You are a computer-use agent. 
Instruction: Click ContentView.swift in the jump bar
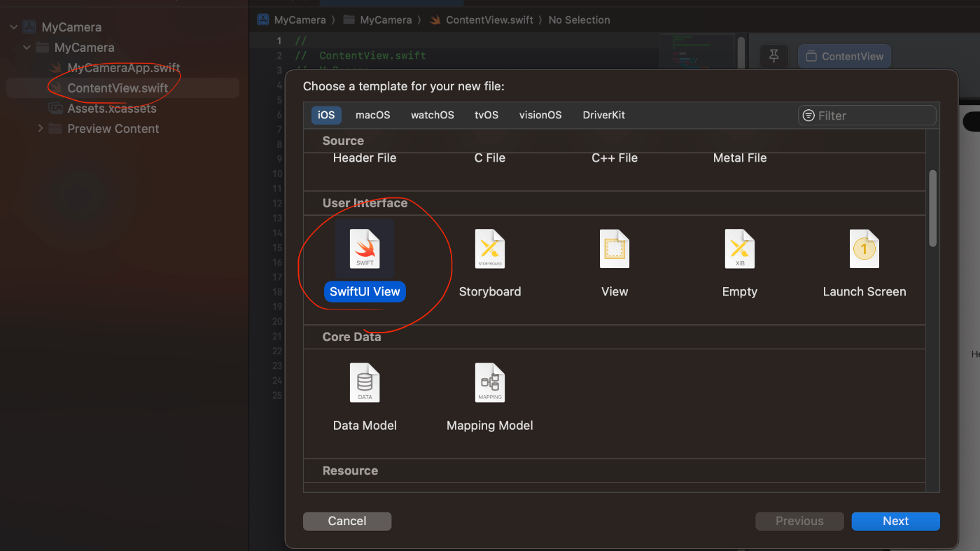click(482, 20)
